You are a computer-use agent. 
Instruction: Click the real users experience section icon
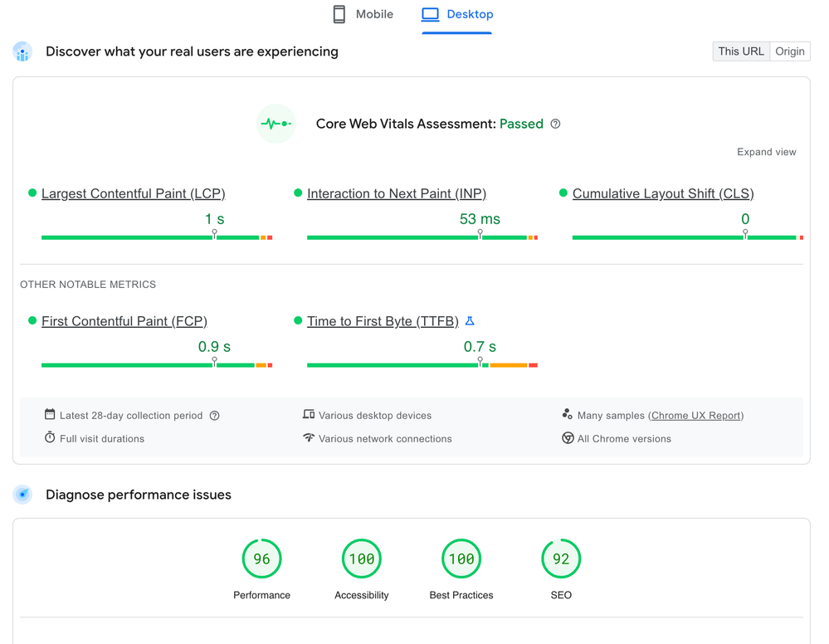(22, 51)
